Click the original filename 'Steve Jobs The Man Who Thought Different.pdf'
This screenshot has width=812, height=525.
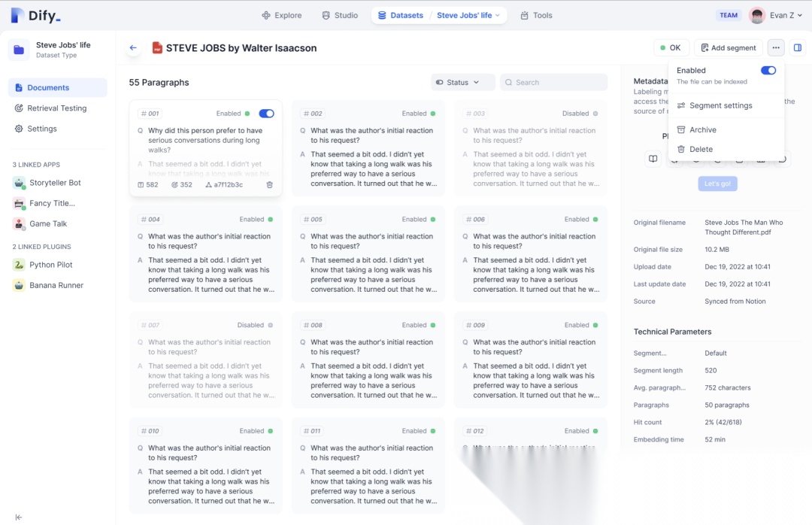744,227
